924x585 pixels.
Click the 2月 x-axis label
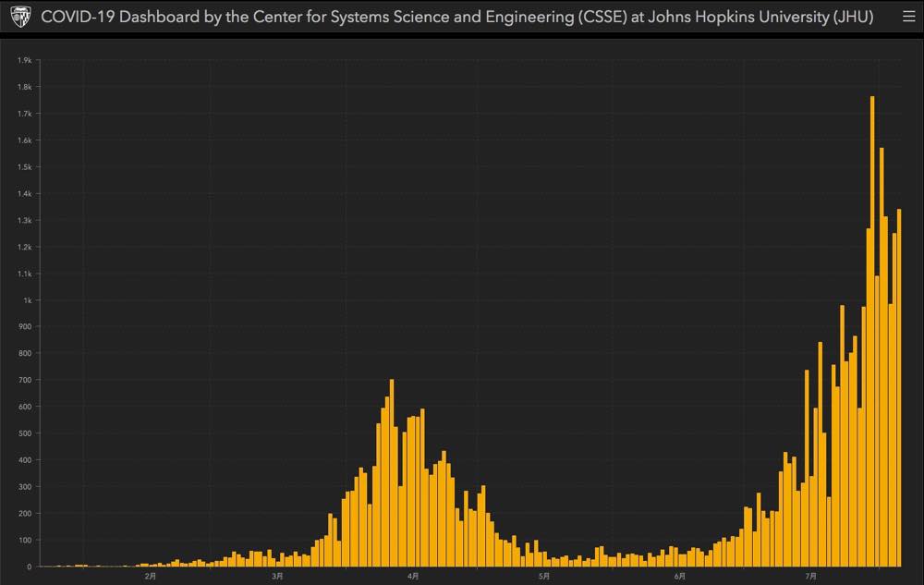(x=151, y=576)
